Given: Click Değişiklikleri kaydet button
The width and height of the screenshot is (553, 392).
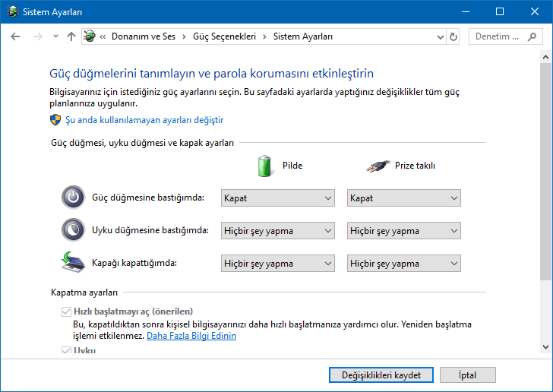Looking at the screenshot, I should [x=381, y=375].
